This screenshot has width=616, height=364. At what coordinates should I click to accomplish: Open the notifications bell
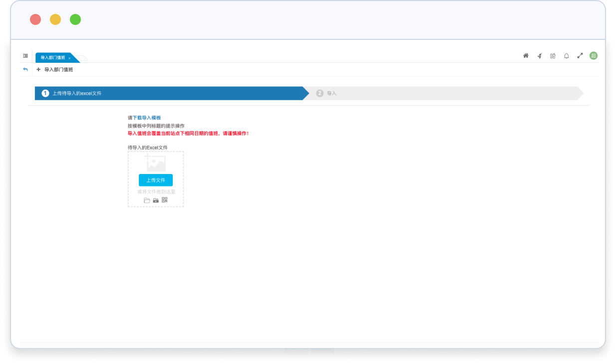566,56
